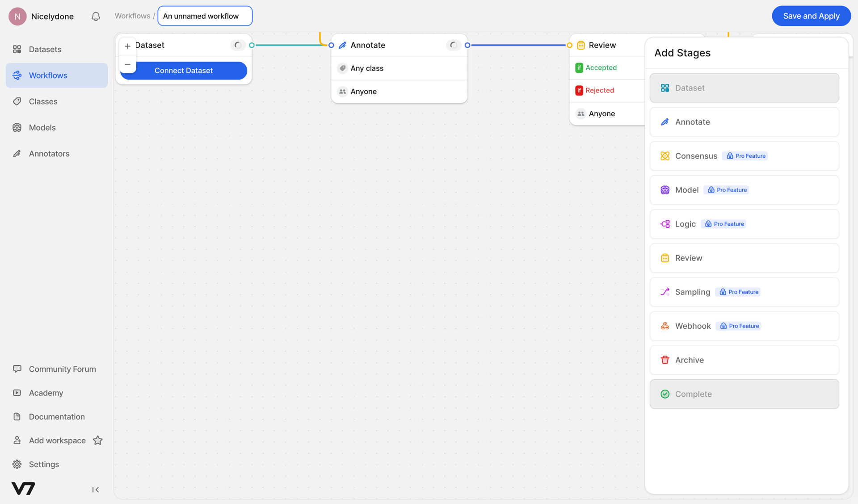Open the Nicelydone profile avatar
Screen dimensions: 858x504
click(x=17, y=16)
